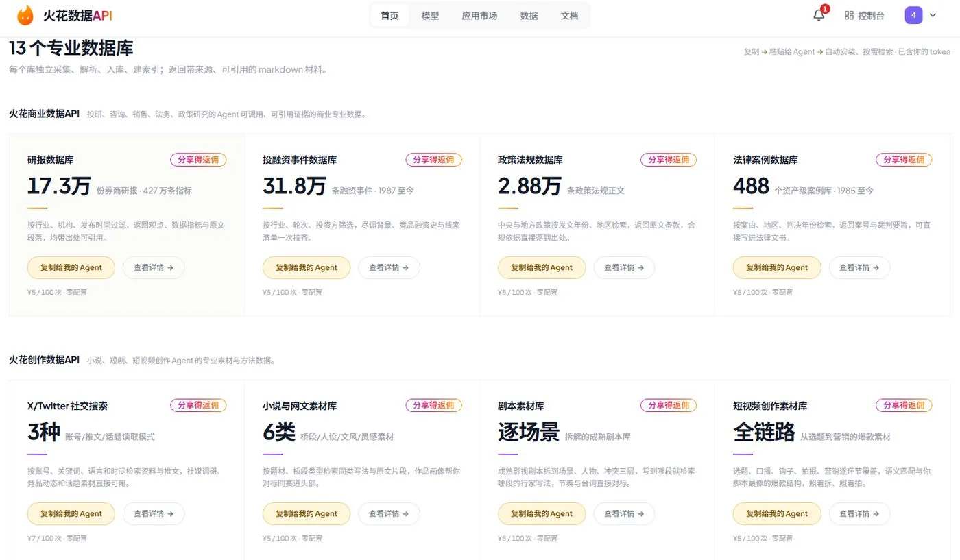The height and width of the screenshot is (560, 960).
Task: Copy 法律案例数据库 to my Agent
Action: coord(777,267)
